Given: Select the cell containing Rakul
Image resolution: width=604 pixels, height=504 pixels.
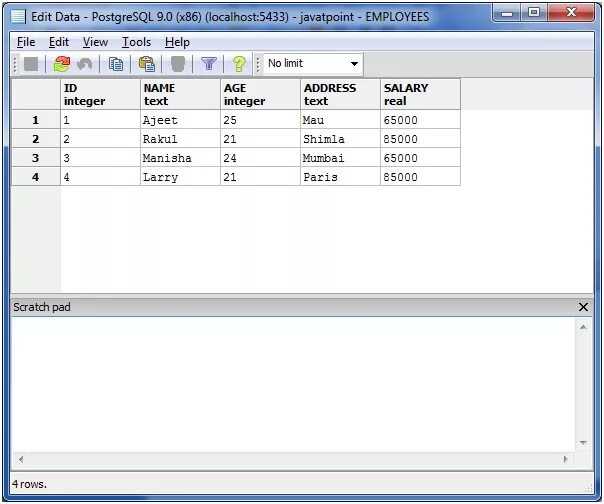Looking at the screenshot, I should (x=181, y=139).
